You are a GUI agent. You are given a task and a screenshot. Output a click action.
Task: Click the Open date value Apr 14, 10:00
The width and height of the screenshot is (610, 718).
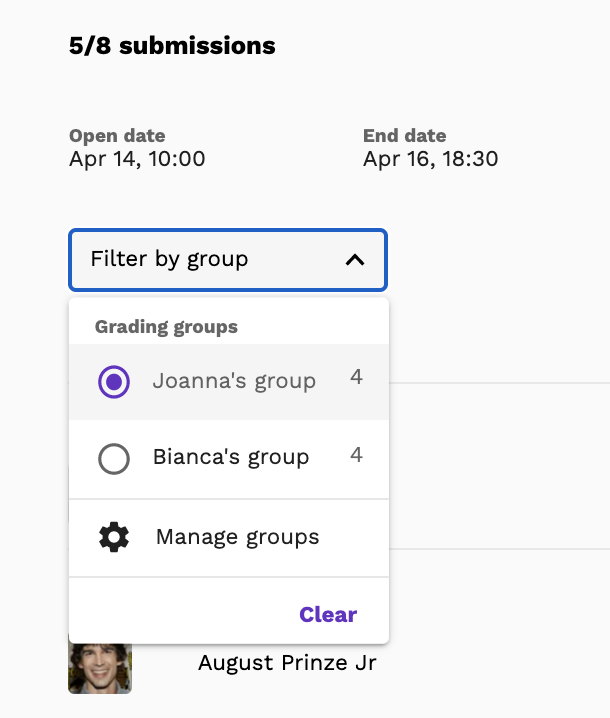coord(137,159)
